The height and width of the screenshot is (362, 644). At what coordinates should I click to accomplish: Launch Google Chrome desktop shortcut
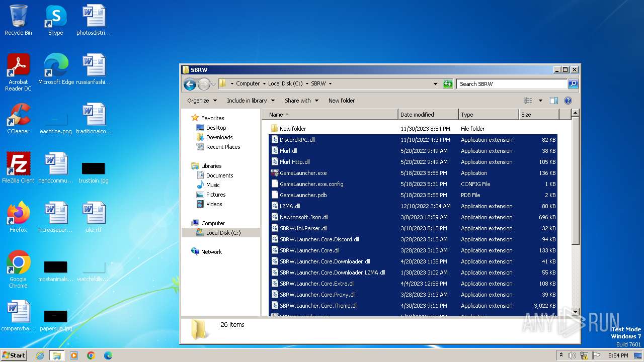pos(18,269)
